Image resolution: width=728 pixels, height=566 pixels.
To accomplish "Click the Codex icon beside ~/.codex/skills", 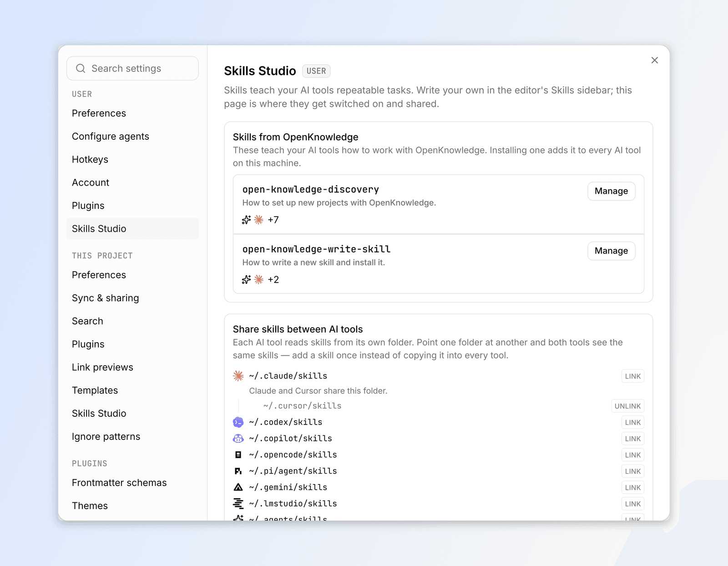I will 238,422.
